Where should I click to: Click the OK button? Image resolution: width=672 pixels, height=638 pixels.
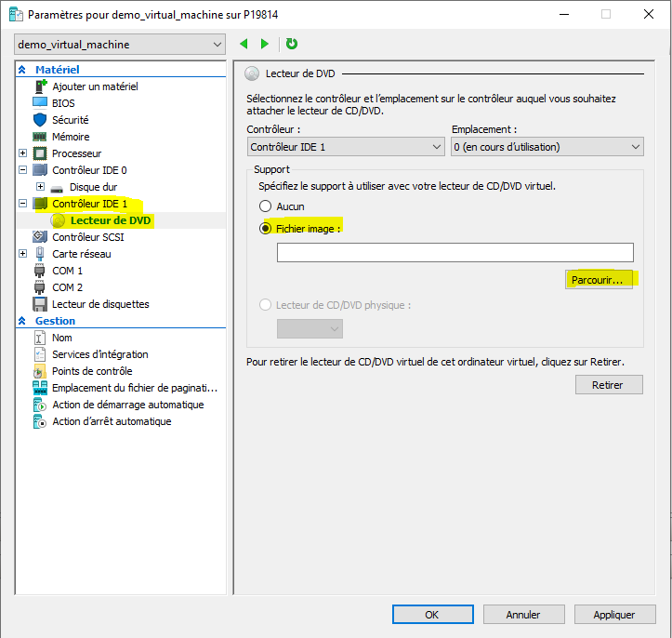(x=433, y=615)
